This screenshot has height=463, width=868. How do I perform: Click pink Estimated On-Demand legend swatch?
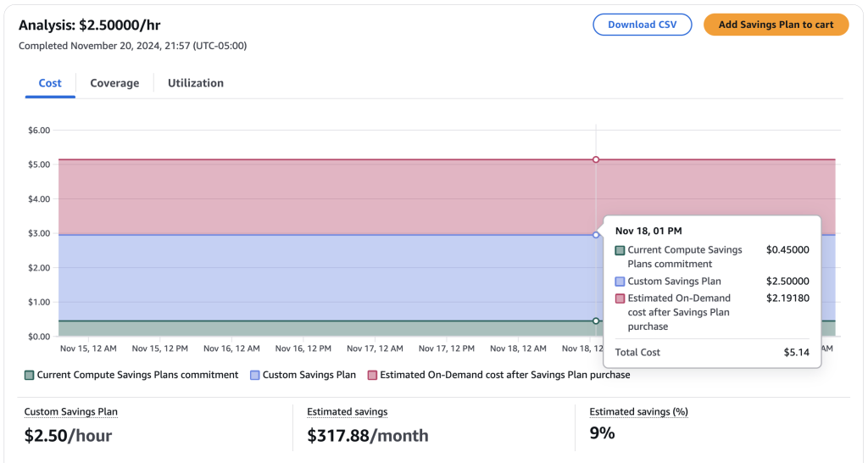click(372, 375)
